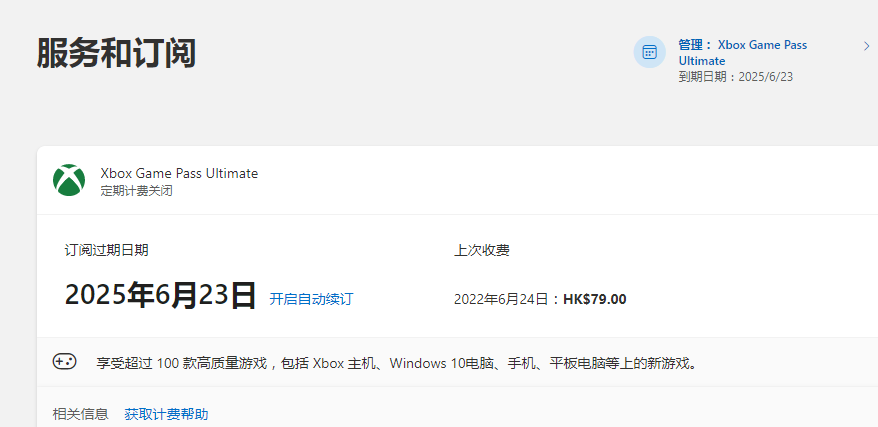878x427 pixels.
Task: Select the Xbox Game Pass Ultimate subscription title
Action: 179,173
